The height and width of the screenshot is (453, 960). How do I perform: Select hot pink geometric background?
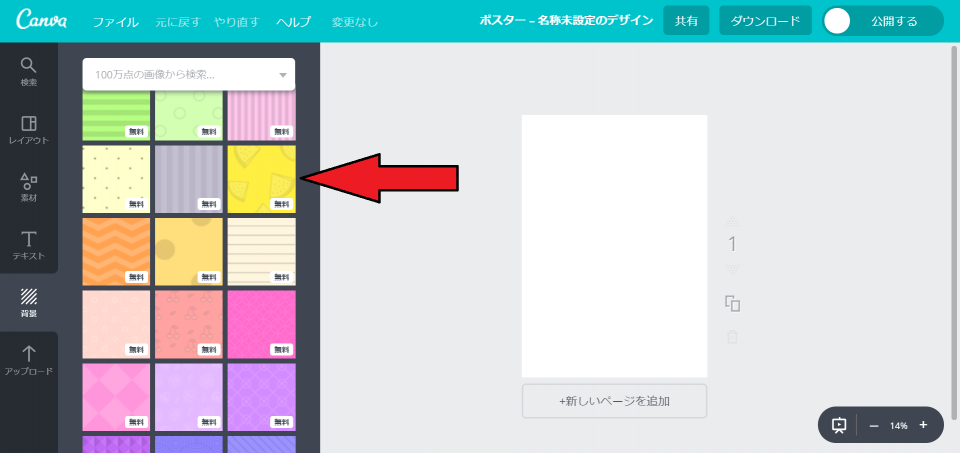point(261,324)
